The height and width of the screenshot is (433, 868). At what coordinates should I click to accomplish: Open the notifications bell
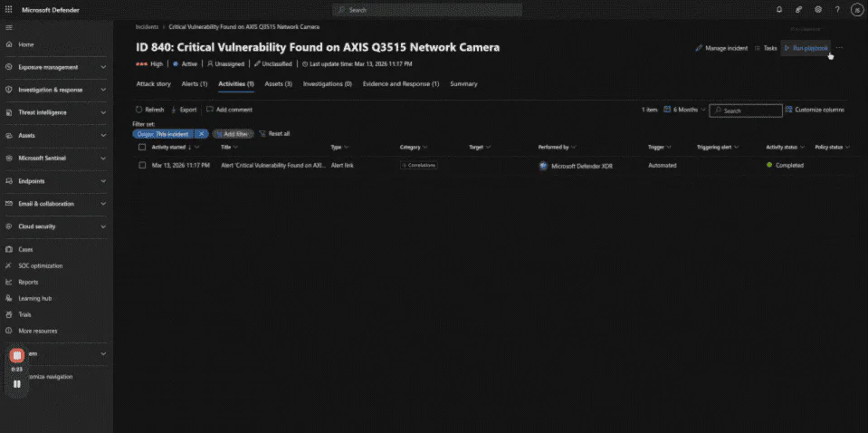[778, 9]
